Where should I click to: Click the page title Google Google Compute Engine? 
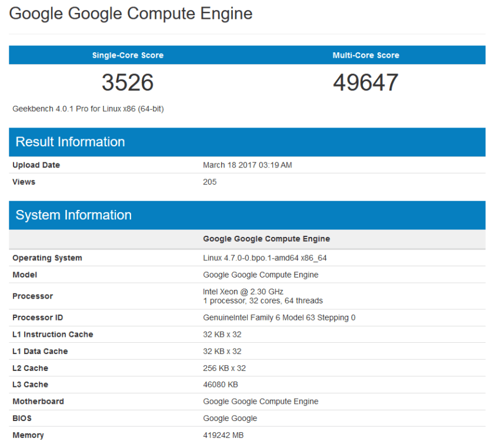131,14
